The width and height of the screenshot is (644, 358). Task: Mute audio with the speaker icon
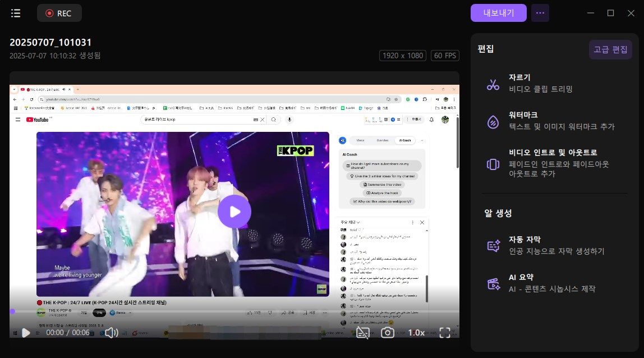[x=111, y=333]
